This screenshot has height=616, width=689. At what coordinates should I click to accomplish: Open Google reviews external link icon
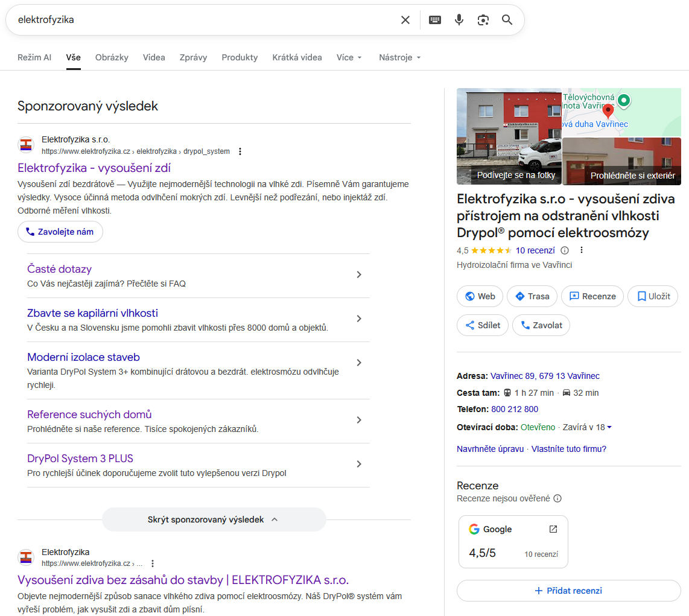553,529
